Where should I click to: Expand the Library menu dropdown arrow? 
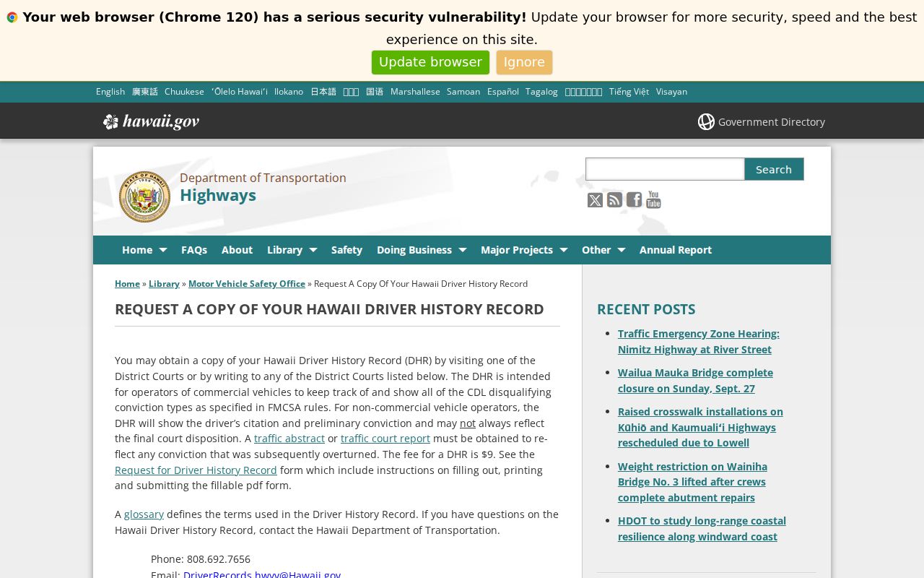pyautogui.click(x=313, y=250)
